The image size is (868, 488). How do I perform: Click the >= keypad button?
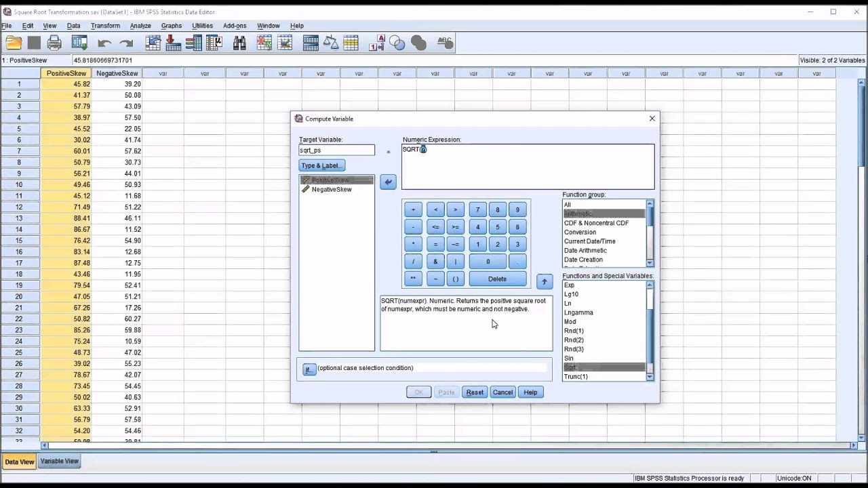455,227
